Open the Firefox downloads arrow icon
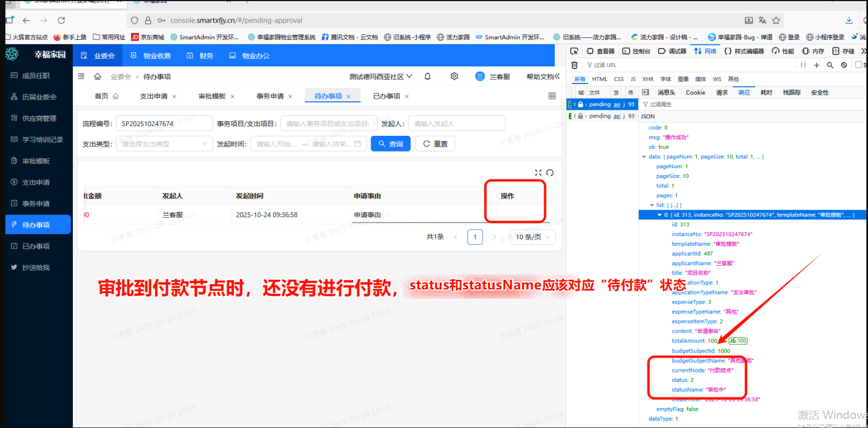This screenshot has width=868, height=428. pos(849,20)
